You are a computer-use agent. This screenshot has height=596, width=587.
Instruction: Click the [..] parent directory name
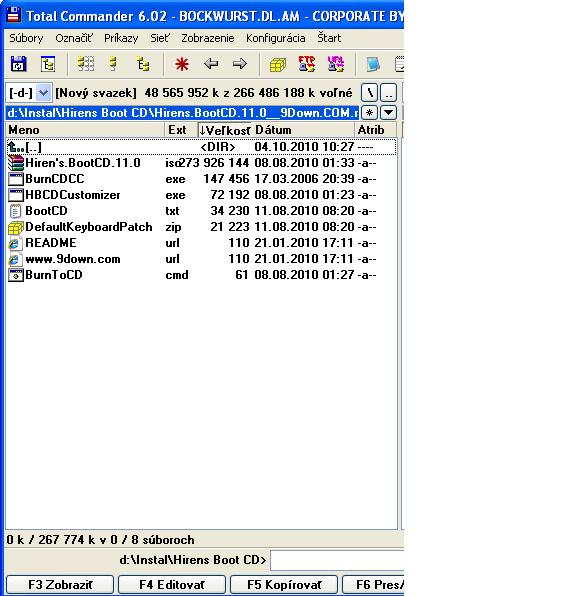(33, 147)
